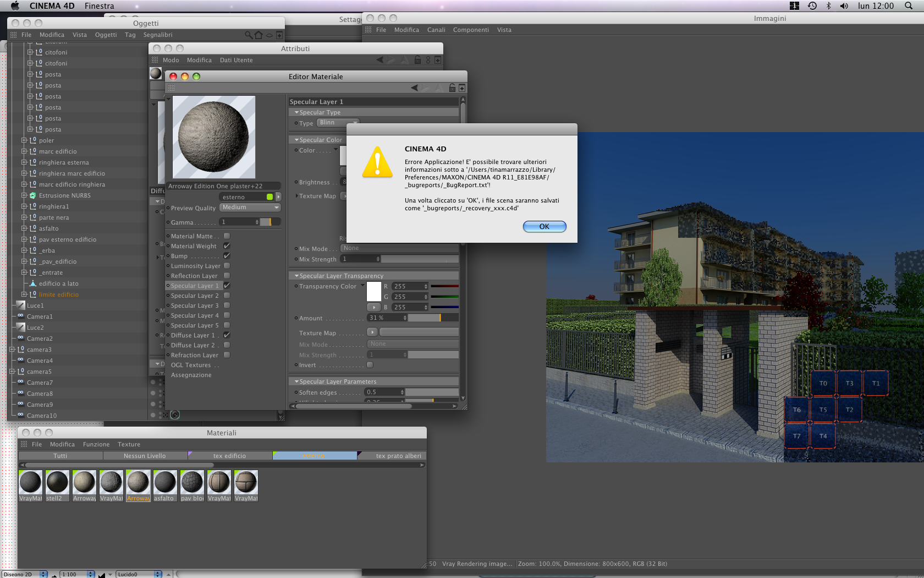Click the new-panel plus icon in the Attributi toolbar

point(438,60)
